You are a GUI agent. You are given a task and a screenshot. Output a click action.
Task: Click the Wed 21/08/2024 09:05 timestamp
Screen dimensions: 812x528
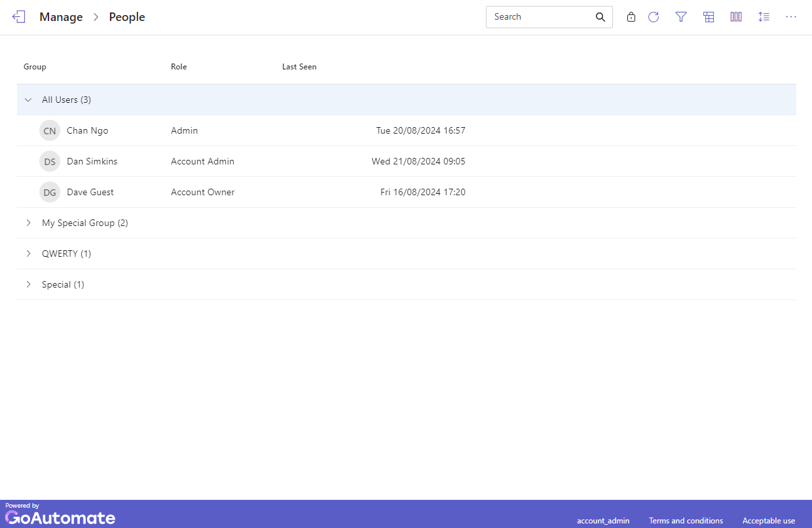pos(418,161)
